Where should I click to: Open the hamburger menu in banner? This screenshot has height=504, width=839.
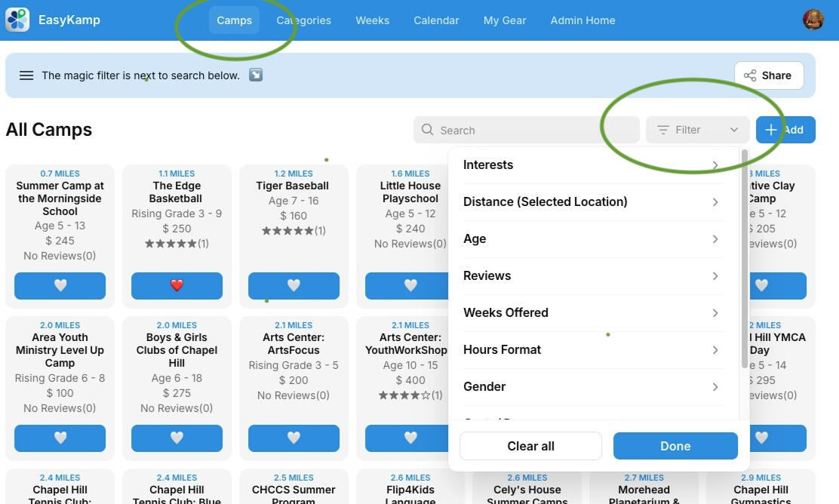click(26, 75)
